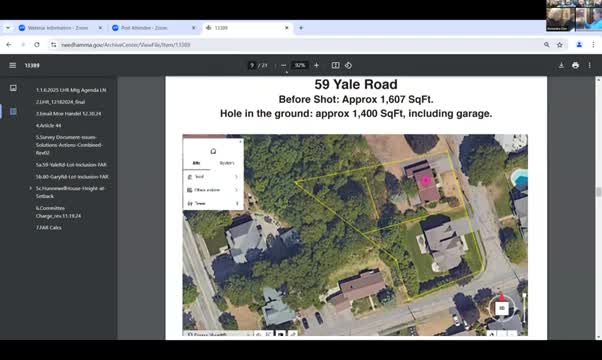Open the 6.Committee Charge outline entry
The image size is (602, 360).
(58, 212)
